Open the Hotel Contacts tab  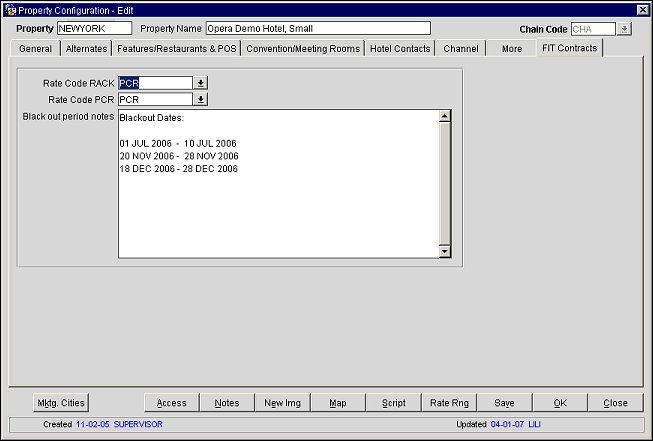(x=399, y=49)
